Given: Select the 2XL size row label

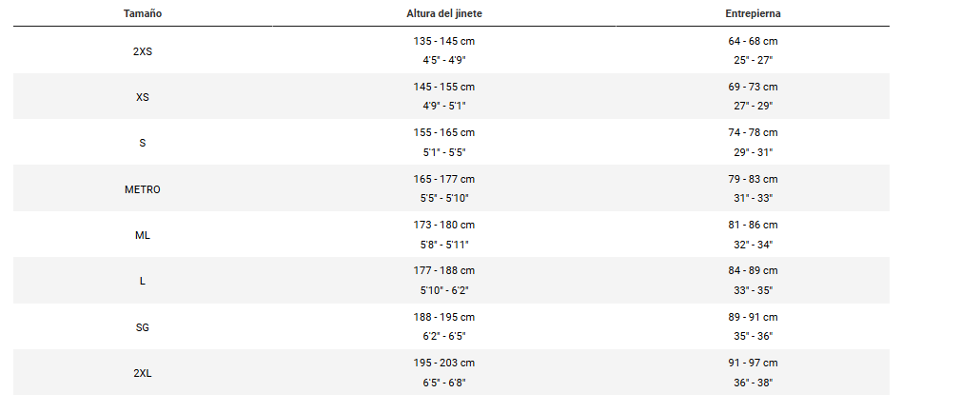Looking at the screenshot, I should click(143, 373).
